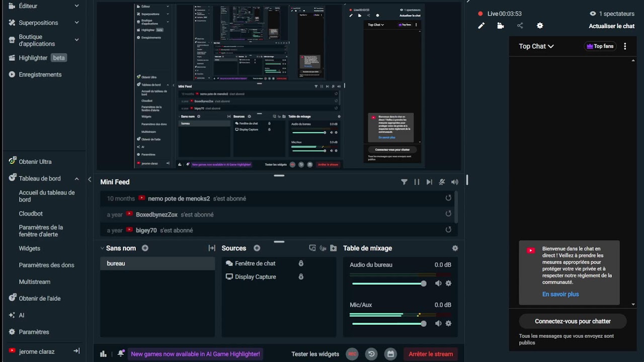Toggle the replay buffer button
Viewport: 644px width, 362px height.
371,354
